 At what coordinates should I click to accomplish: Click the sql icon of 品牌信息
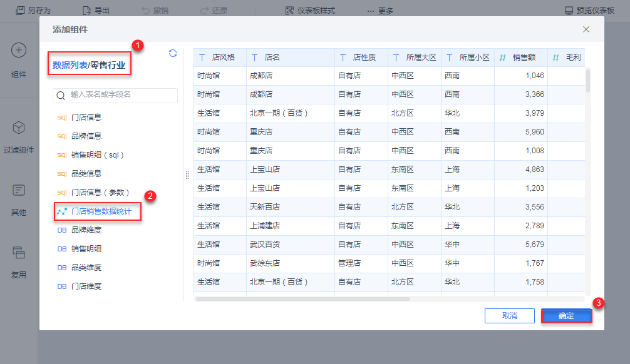pyautogui.click(x=62, y=136)
